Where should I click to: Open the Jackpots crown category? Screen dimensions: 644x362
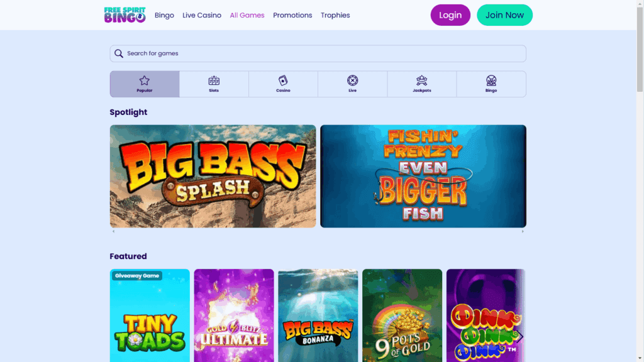pyautogui.click(x=422, y=84)
